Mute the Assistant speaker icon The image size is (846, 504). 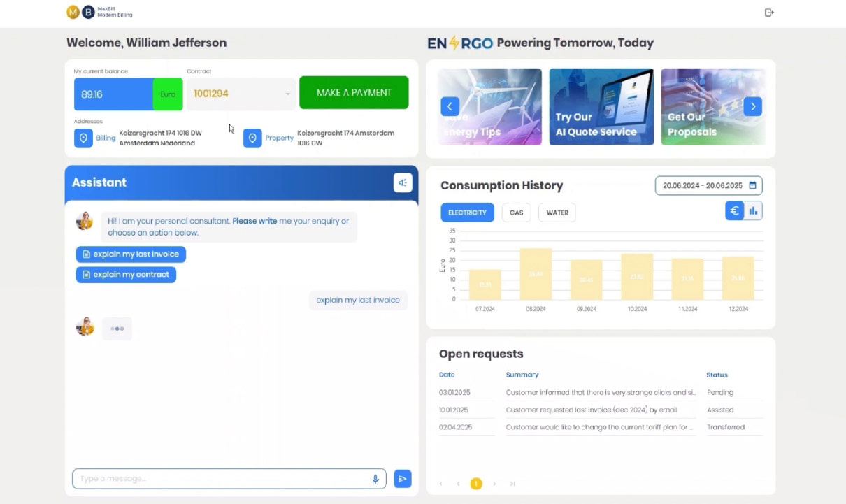(x=403, y=182)
